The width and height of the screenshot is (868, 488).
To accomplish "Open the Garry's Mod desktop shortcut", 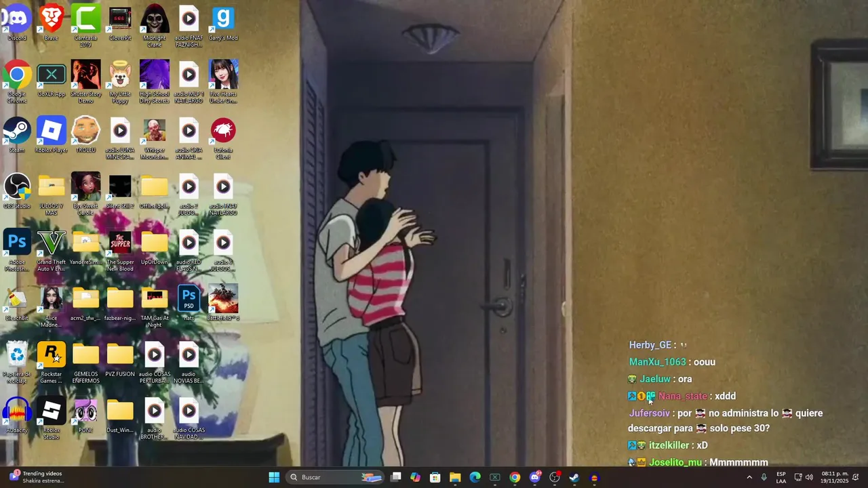I will [223, 24].
